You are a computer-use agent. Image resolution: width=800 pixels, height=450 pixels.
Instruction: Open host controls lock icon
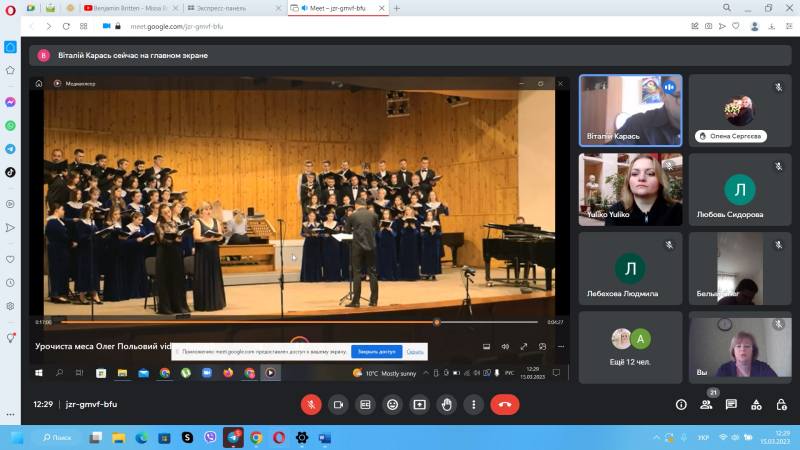tap(781, 405)
